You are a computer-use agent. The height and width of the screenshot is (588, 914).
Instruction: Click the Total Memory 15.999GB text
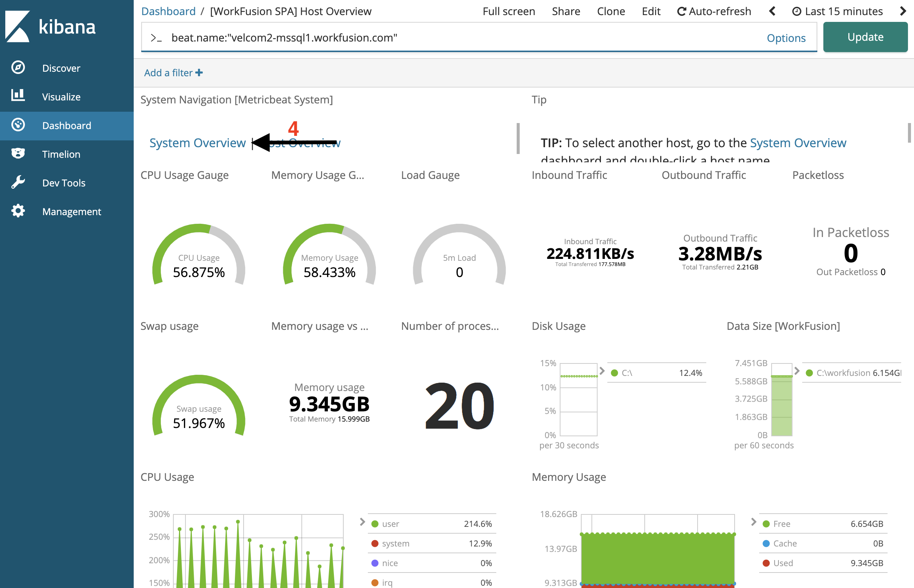pyautogui.click(x=329, y=419)
